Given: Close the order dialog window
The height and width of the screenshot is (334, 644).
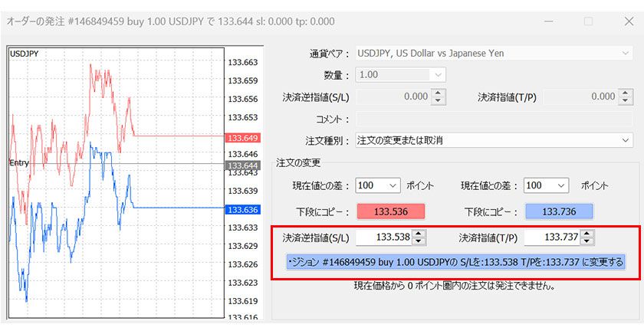Looking at the screenshot, I should coord(629,21).
